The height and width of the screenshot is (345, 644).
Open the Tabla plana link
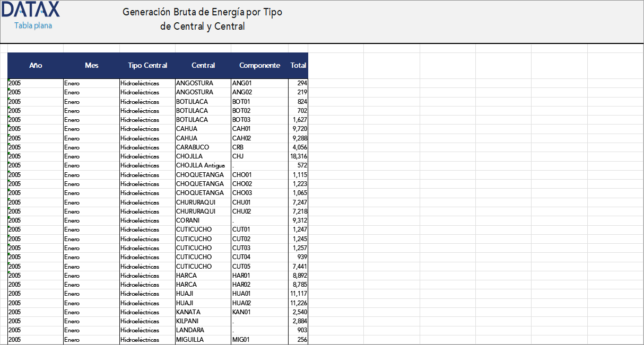click(33, 25)
